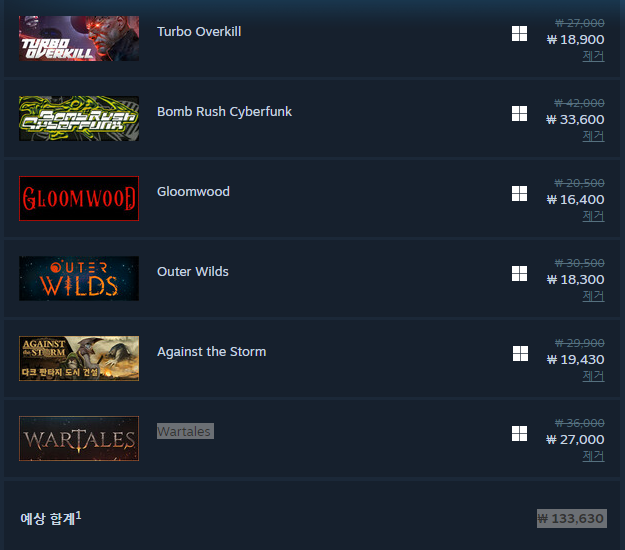Remove Gloomwood from cart via 제거
Viewport: 625px width, 550px height.
tap(593, 216)
